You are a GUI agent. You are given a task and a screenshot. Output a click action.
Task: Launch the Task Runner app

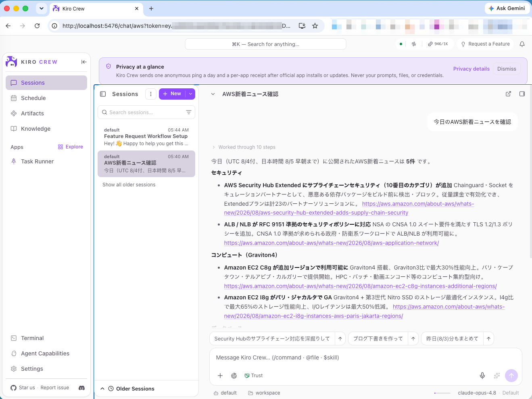coord(46,161)
